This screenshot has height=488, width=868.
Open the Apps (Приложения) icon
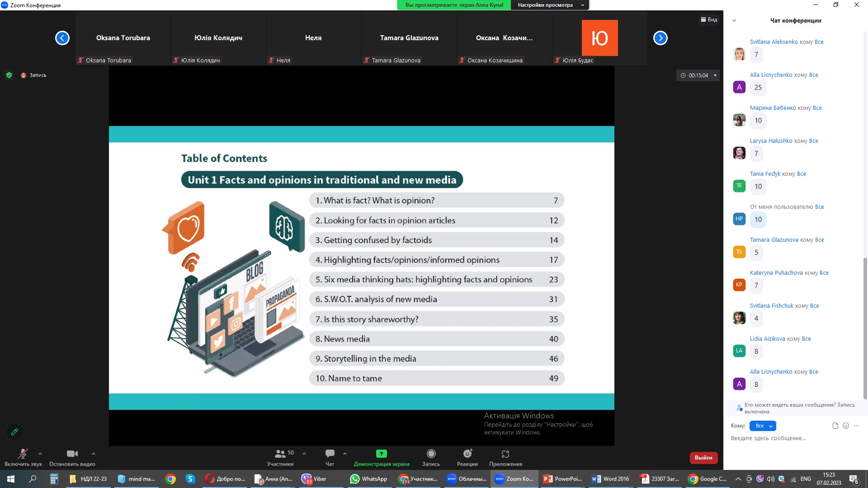[505, 454]
